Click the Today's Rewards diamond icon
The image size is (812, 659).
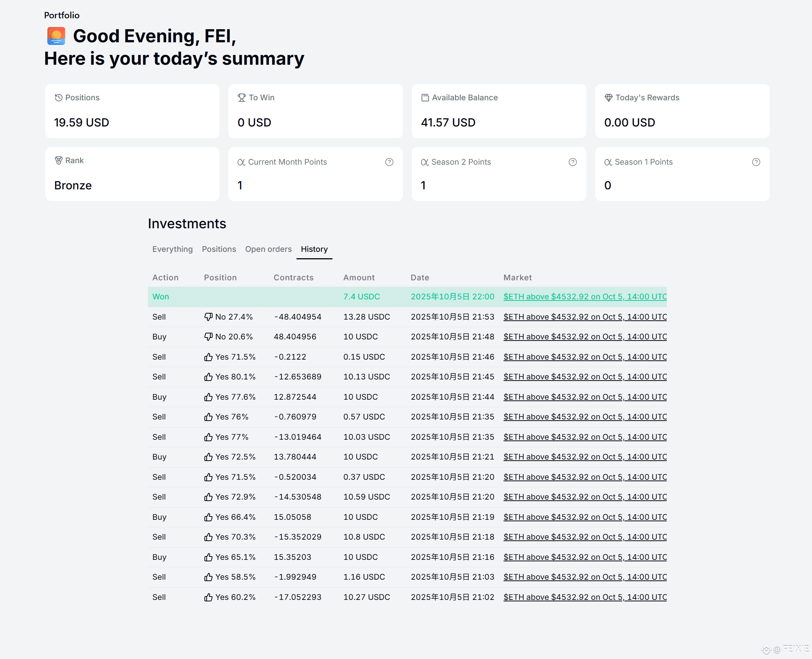(608, 98)
